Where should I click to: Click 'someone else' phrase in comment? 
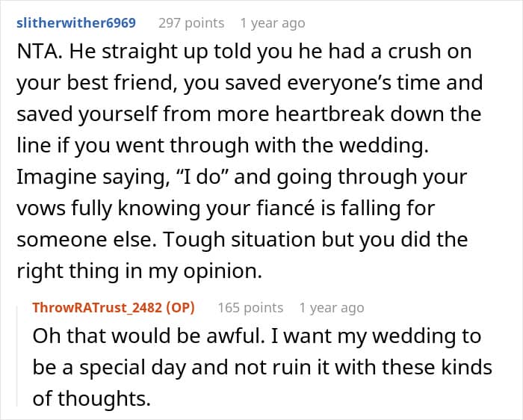[87, 240]
